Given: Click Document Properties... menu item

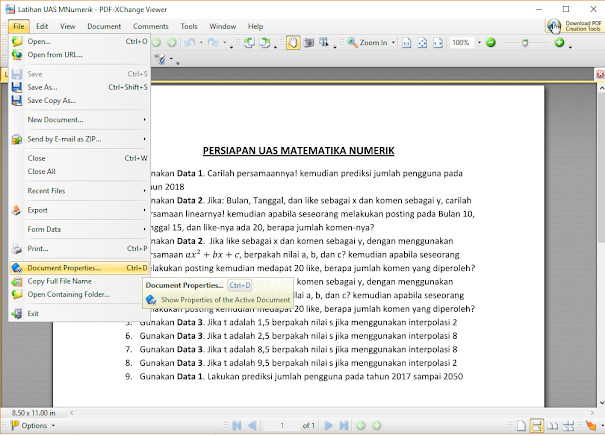Looking at the screenshot, I should pos(79,268).
